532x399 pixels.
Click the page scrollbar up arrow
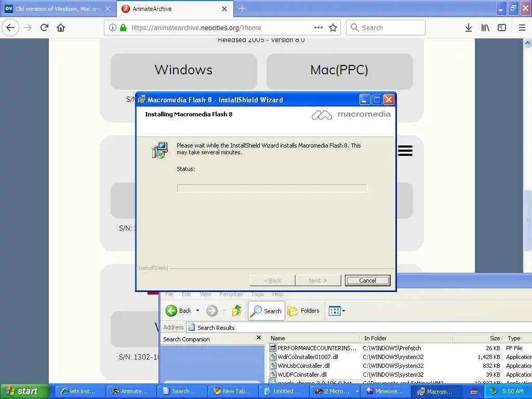[527, 43]
